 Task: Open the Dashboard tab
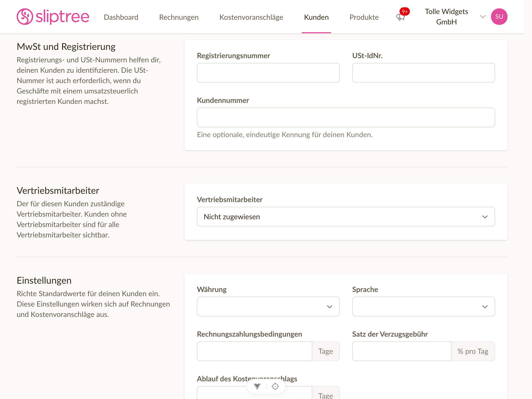pyautogui.click(x=121, y=17)
